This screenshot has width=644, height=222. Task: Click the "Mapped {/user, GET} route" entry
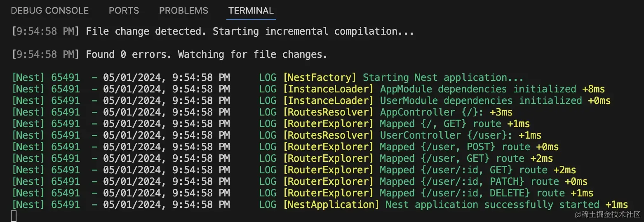pos(452,158)
